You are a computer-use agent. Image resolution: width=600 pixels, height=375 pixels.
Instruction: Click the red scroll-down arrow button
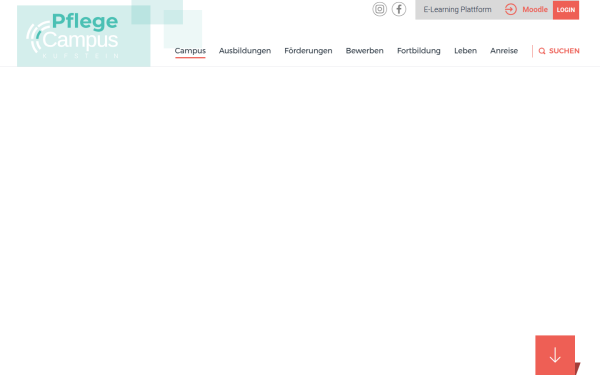click(x=555, y=355)
